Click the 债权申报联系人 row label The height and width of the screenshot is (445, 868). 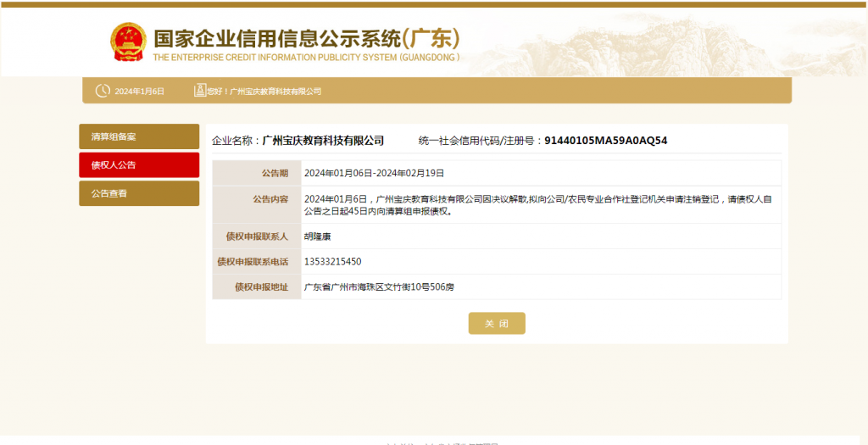257,236
